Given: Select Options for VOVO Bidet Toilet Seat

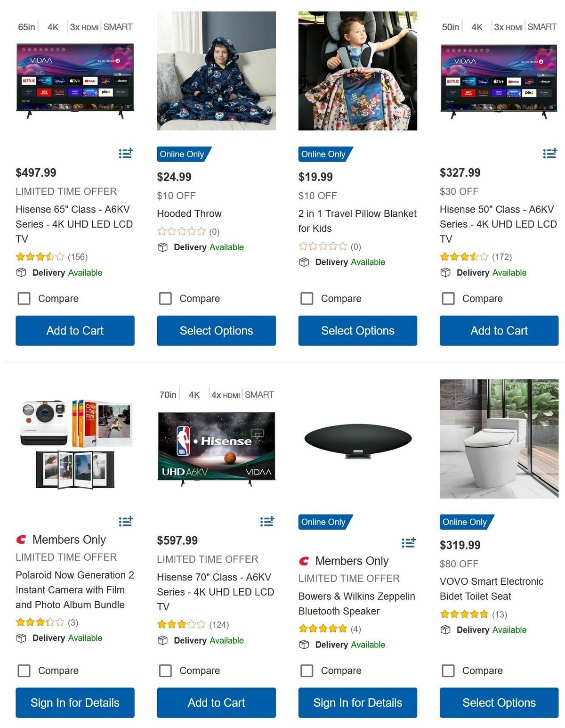Looking at the screenshot, I should (x=499, y=703).
